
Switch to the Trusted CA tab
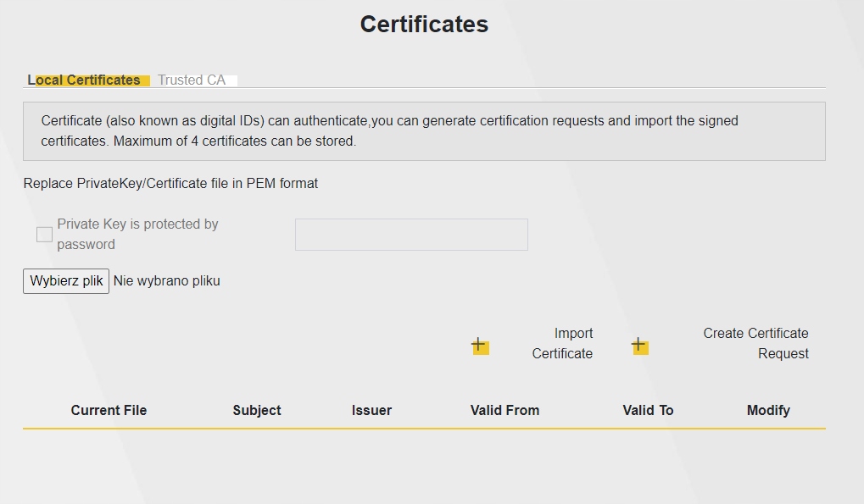tap(192, 80)
